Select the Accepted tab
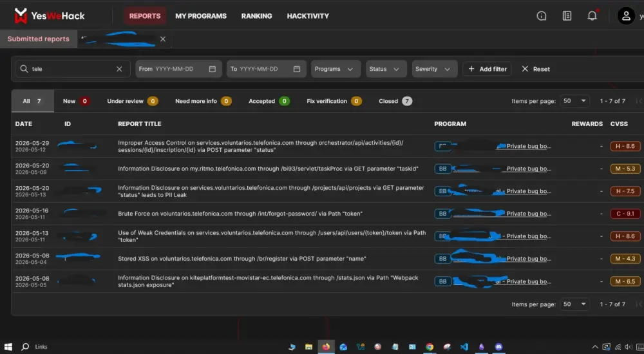Image resolution: width=644 pixels, height=354 pixels. click(x=269, y=101)
